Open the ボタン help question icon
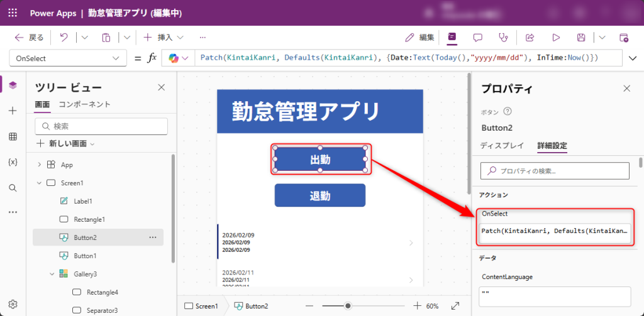Image resolution: width=644 pixels, height=316 pixels. tap(508, 111)
